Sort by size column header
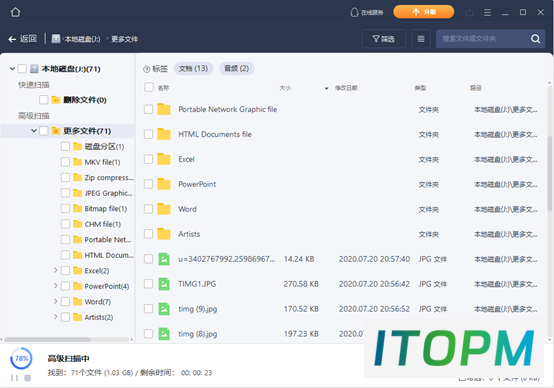554x388 pixels. click(285, 88)
